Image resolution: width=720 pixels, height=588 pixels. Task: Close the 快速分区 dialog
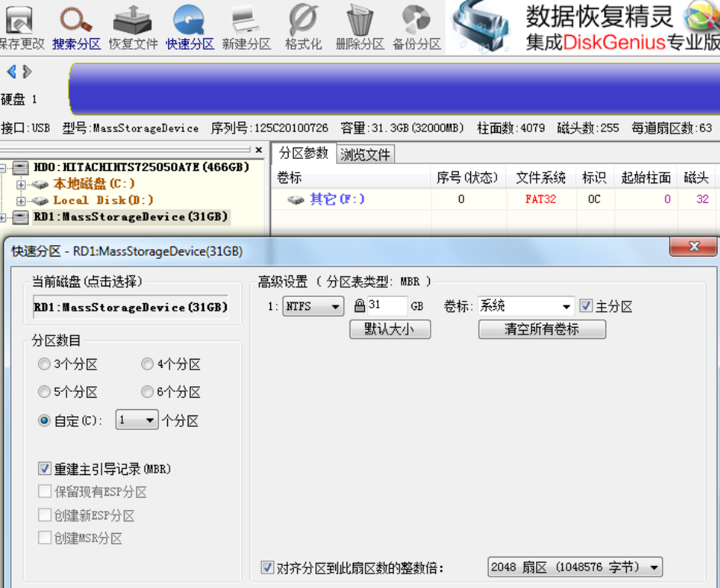pos(693,246)
